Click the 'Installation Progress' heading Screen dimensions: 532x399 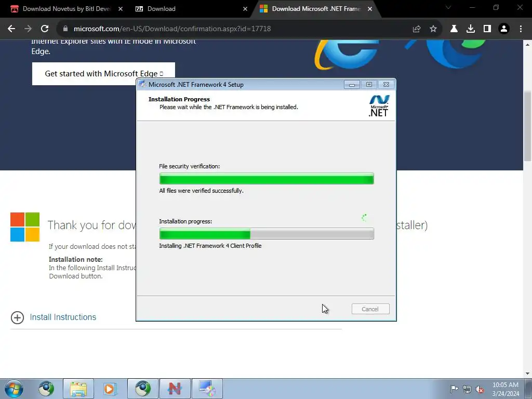179,99
